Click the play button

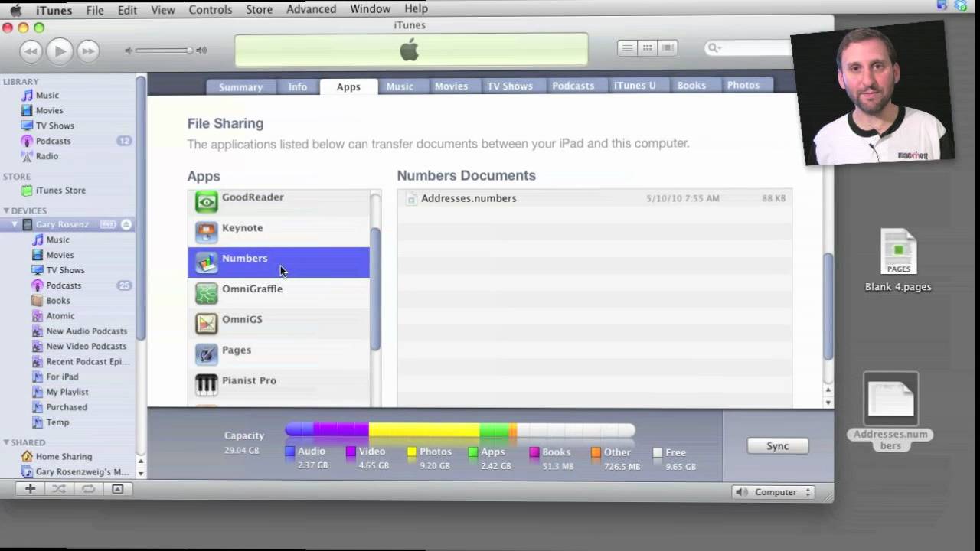pyautogui.click(x=59, y=51)
